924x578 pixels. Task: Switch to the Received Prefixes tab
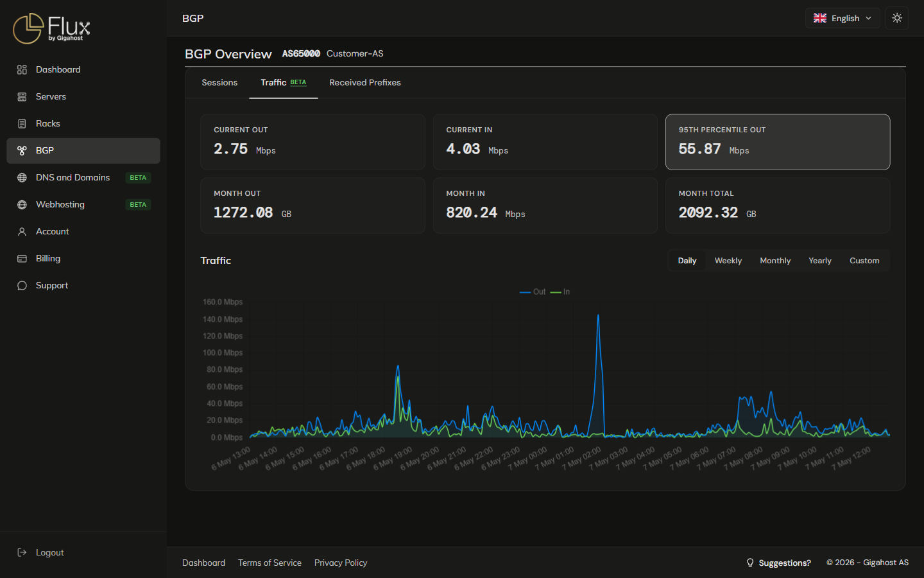365,82
